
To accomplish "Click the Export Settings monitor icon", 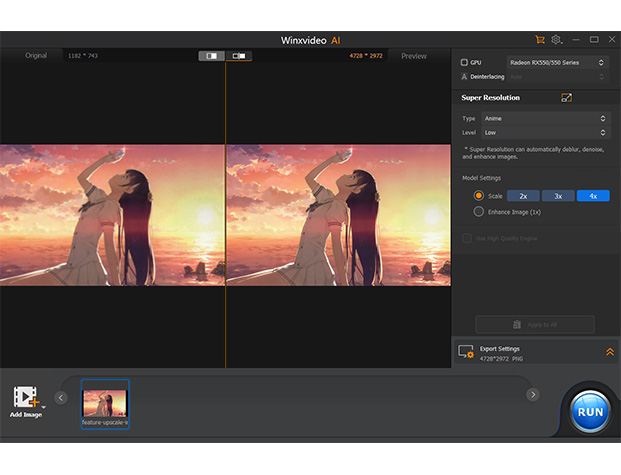I will [x=466, y=352].
